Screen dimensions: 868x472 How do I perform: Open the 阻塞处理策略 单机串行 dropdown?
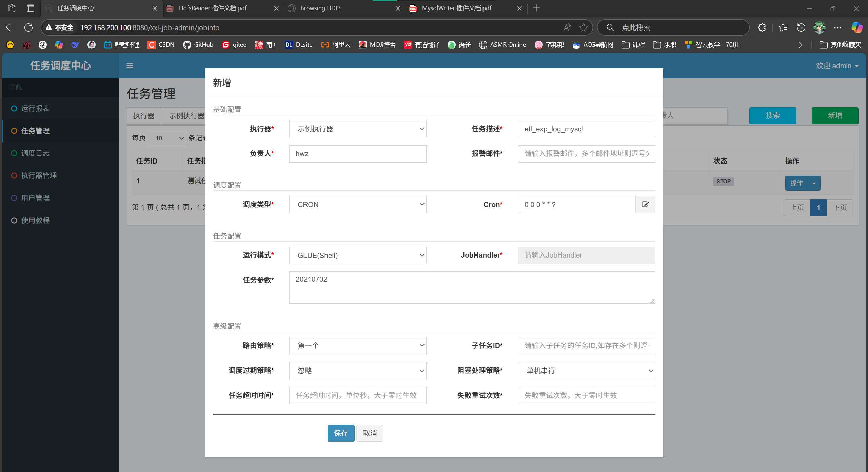[x=586, y=371]
